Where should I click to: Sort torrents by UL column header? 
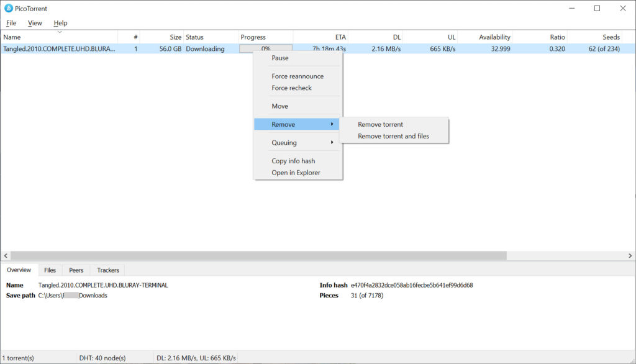tap(430, 37)
